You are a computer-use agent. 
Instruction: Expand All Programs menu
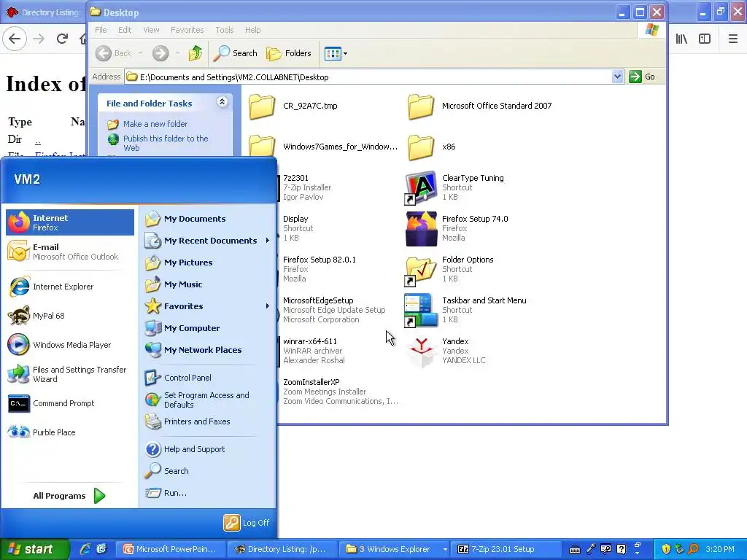(69, 496)
